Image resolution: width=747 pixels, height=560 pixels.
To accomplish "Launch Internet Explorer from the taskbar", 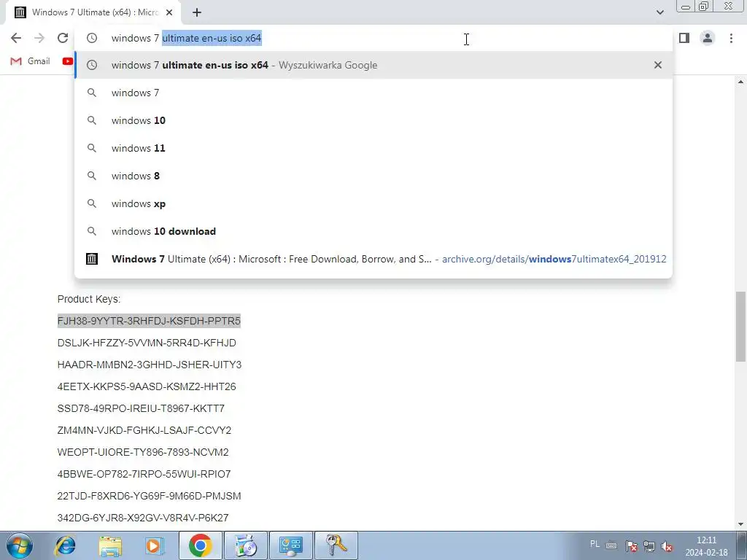I will pyautogui.click(x=65, y=545).
